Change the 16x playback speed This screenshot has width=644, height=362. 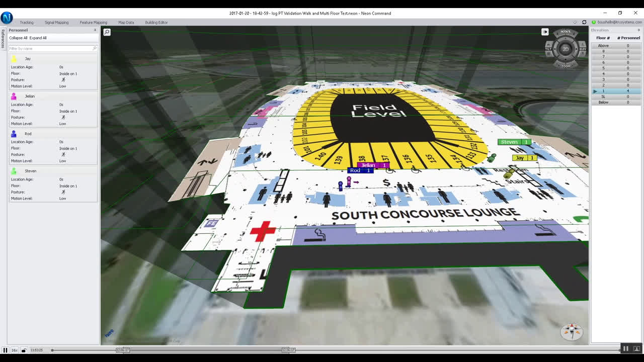click(15, 350)
